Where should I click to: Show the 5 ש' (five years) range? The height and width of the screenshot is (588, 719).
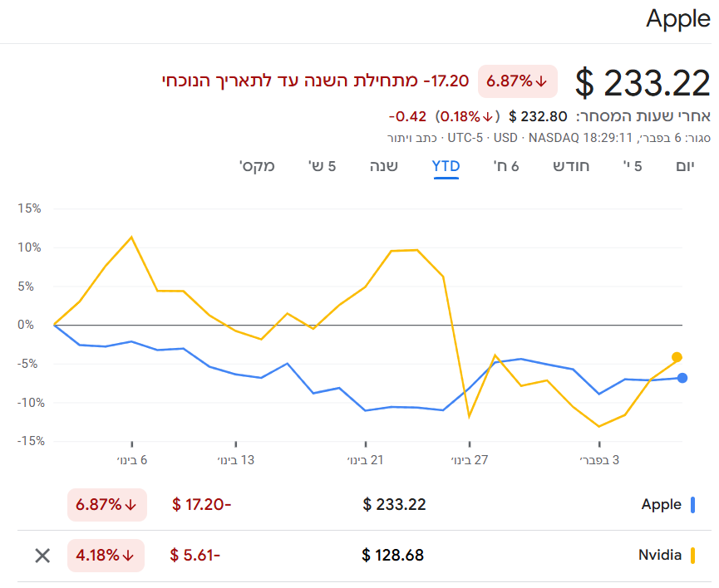tap(320, 166)
